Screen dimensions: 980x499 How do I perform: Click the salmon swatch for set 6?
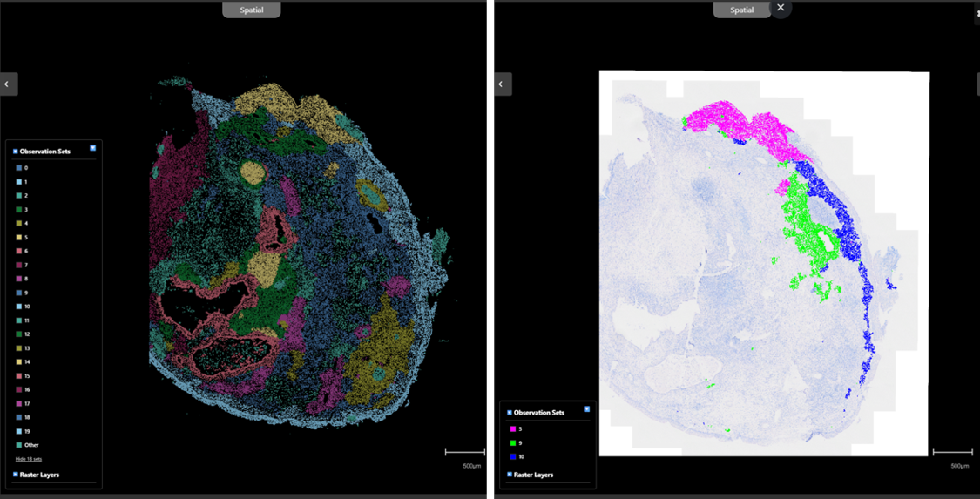pos(19,251)
